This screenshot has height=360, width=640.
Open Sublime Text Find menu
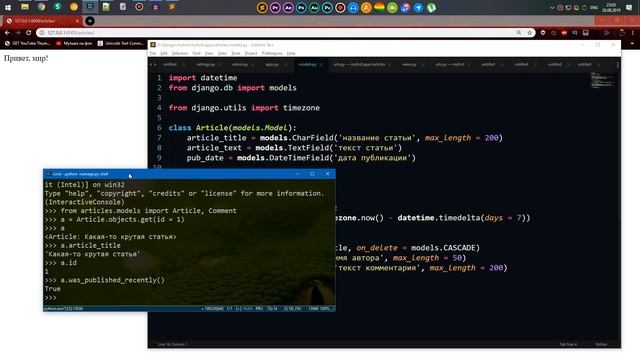coord(196,53)
